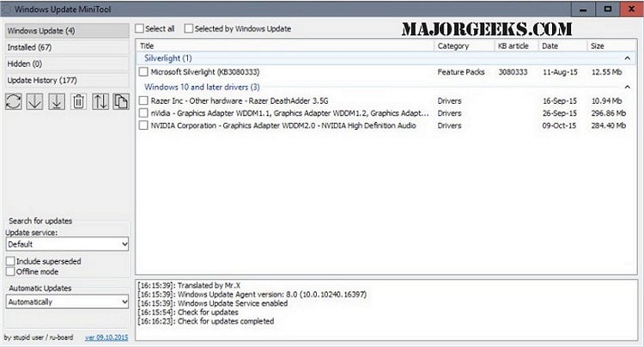Image resolution: width=644 pixels, height=347 pixels.
Task: Collapse the Silverlight group chevron
Action: [x=627, y=58]
